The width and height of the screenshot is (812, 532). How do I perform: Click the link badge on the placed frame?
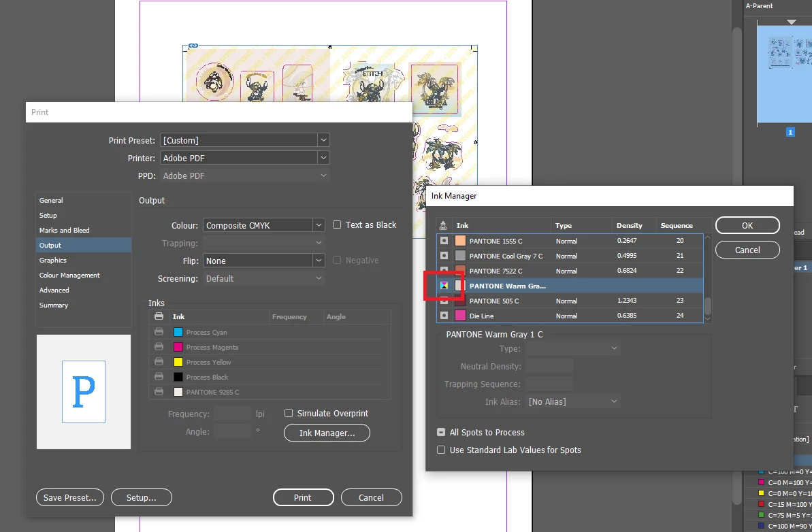193,46
